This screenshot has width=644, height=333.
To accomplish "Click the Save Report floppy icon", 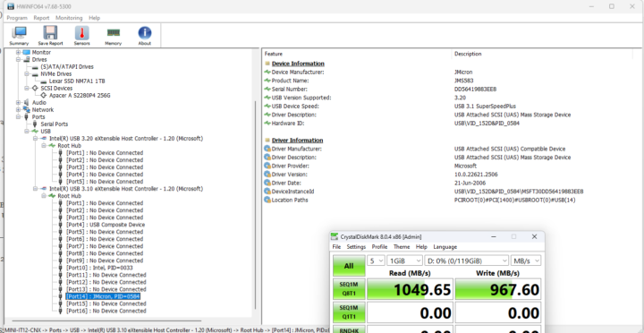I will 50,36.
